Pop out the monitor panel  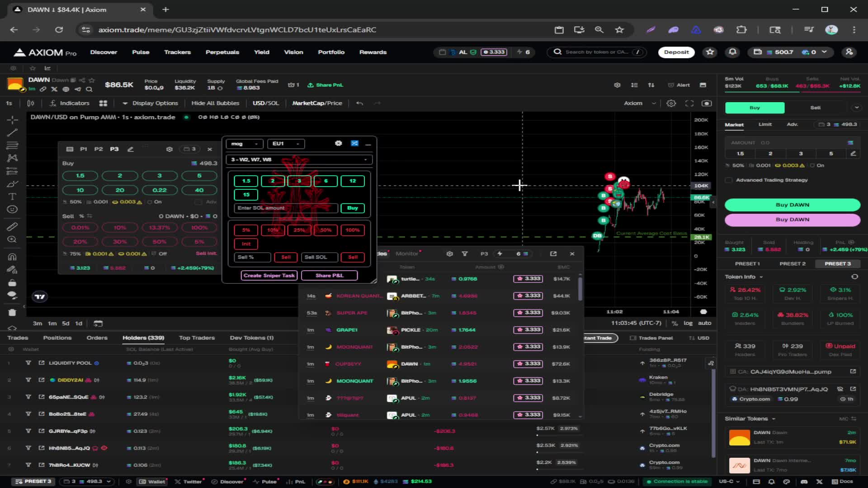553,254
